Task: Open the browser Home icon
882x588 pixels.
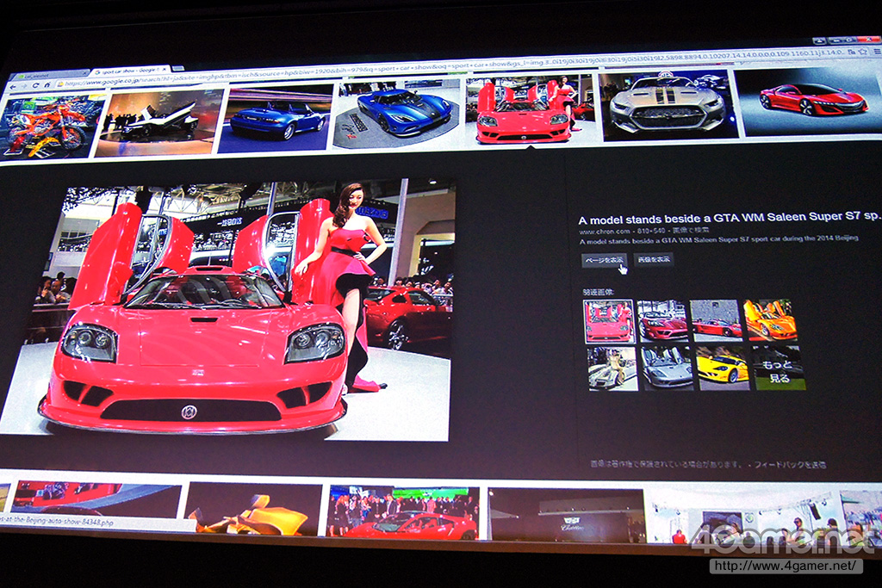Action: coord(47,85)
